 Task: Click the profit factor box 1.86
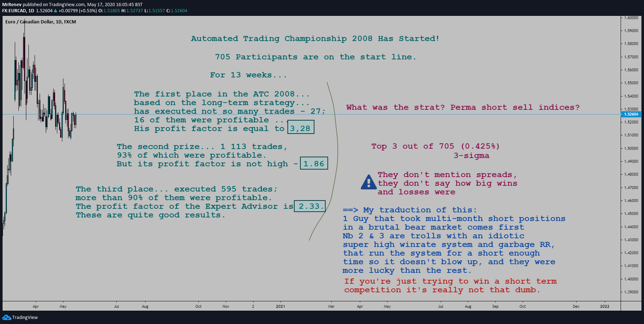point(314,163)
